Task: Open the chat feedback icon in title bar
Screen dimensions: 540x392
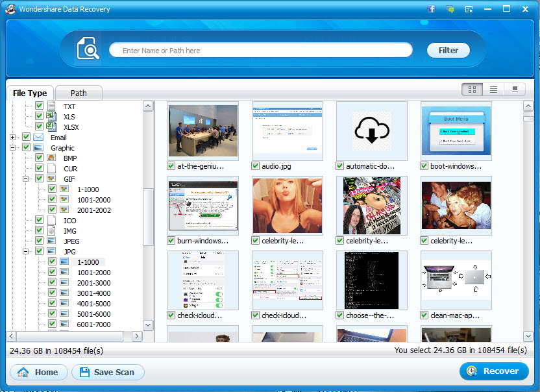Action: [450, 9]
